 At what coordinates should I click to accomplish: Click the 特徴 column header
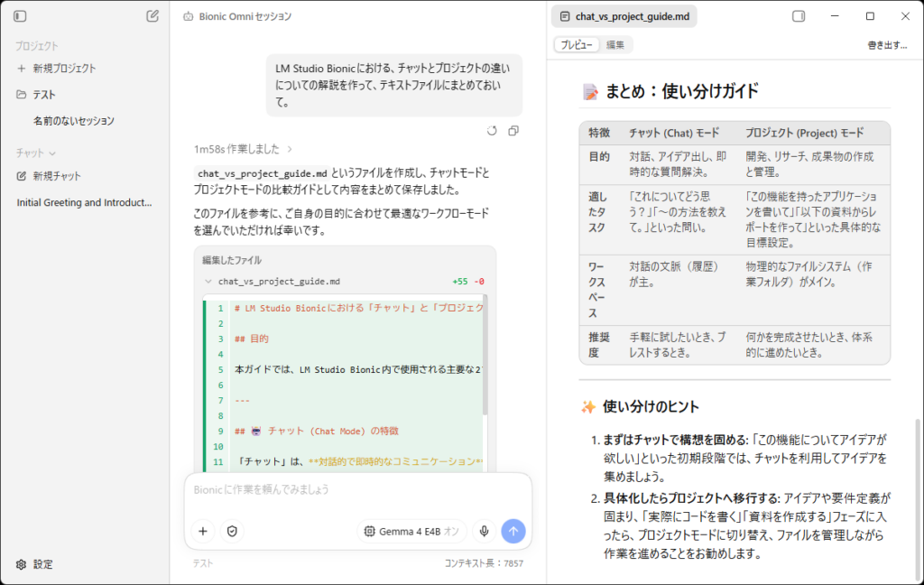[x=599, y=134]
